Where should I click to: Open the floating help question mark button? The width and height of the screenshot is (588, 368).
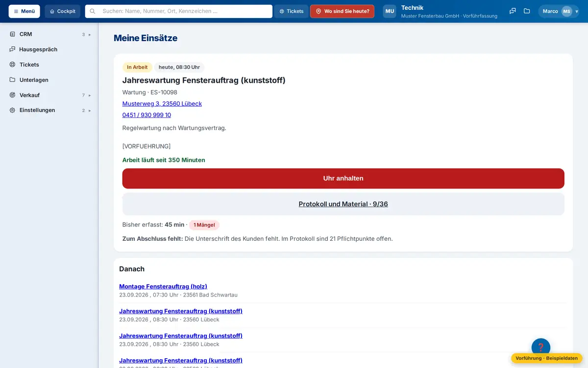[x=541, y=347]
